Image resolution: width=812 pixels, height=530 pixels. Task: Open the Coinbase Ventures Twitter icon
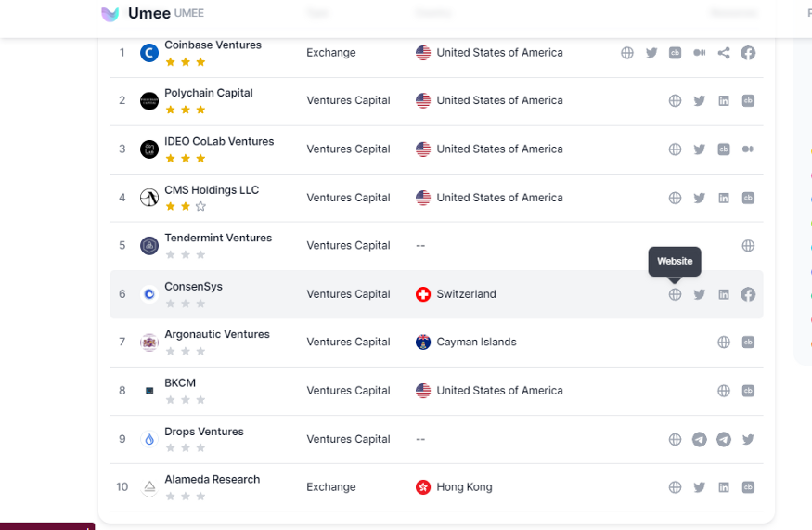[x=651, y=53]
